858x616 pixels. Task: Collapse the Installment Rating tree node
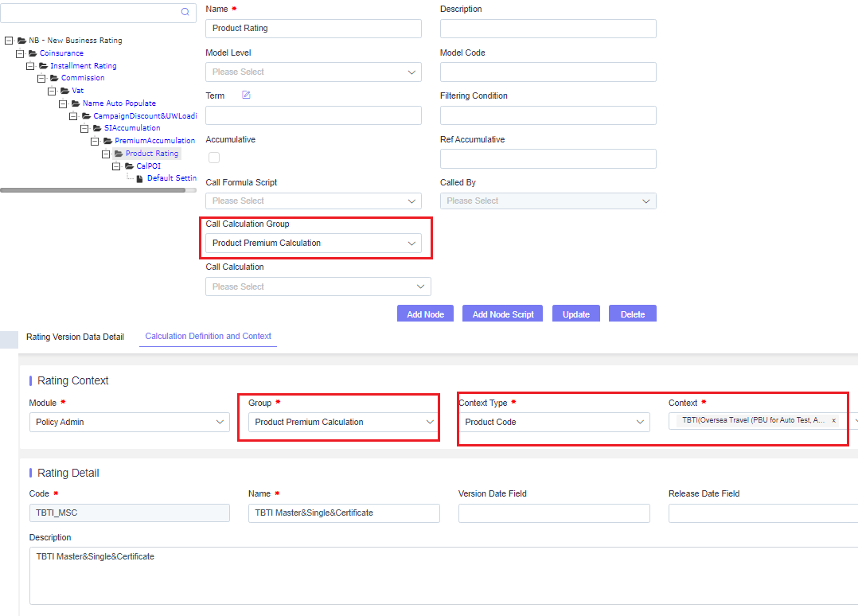[x=30, y=65]
